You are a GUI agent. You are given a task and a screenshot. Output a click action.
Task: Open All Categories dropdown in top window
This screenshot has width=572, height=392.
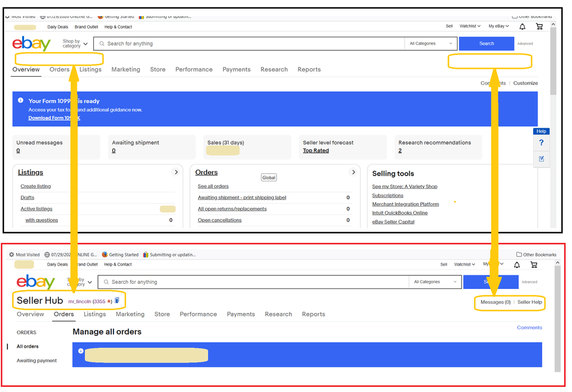pos(431,43)
